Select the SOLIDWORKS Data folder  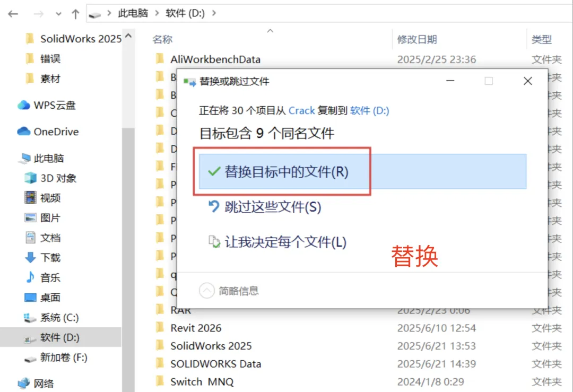coord(215,363)
